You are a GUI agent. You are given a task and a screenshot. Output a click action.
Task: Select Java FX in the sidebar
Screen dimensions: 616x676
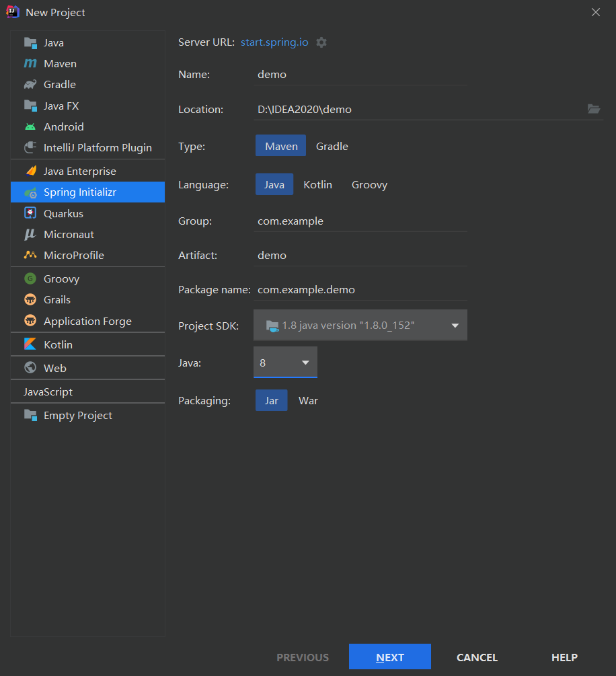click(87, 106)
